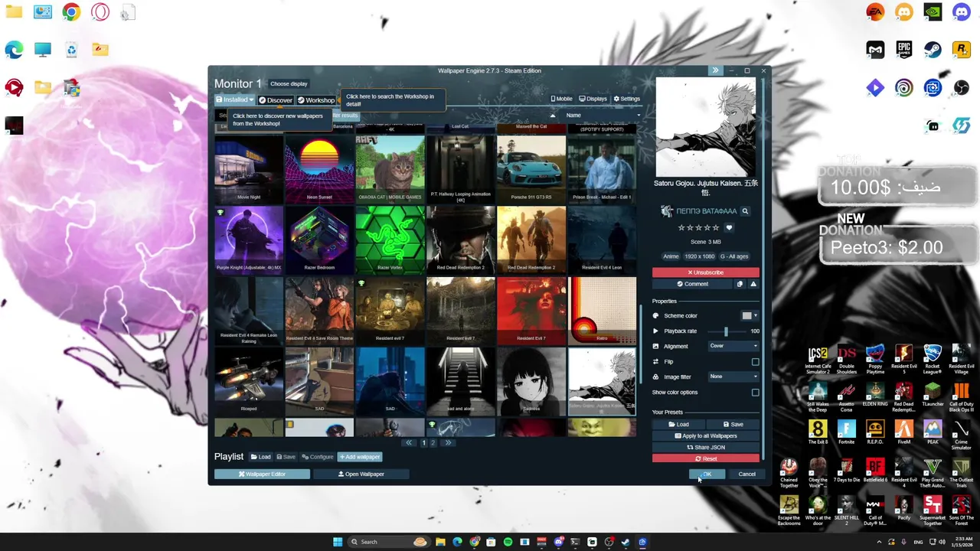The height and width of the screenshot is (551, 980).
Task: Click the copy icon beside Comment
Action: (740, 284)
